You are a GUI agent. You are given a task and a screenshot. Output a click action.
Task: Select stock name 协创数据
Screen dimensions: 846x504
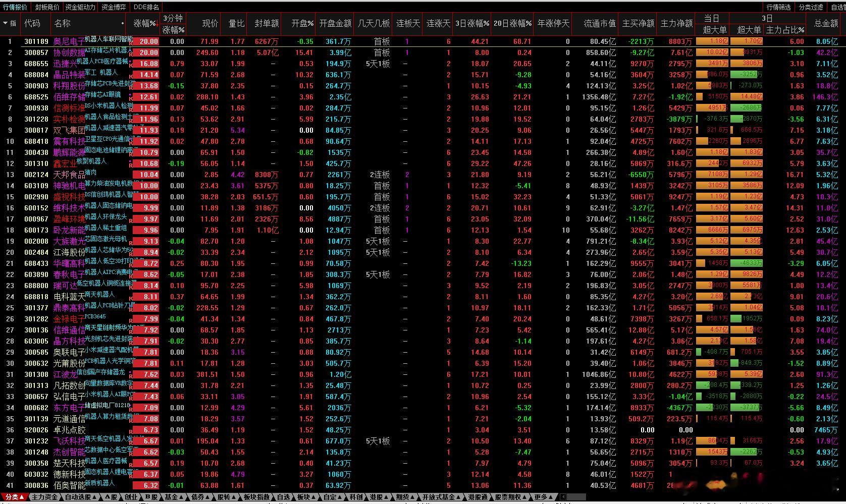69,52
